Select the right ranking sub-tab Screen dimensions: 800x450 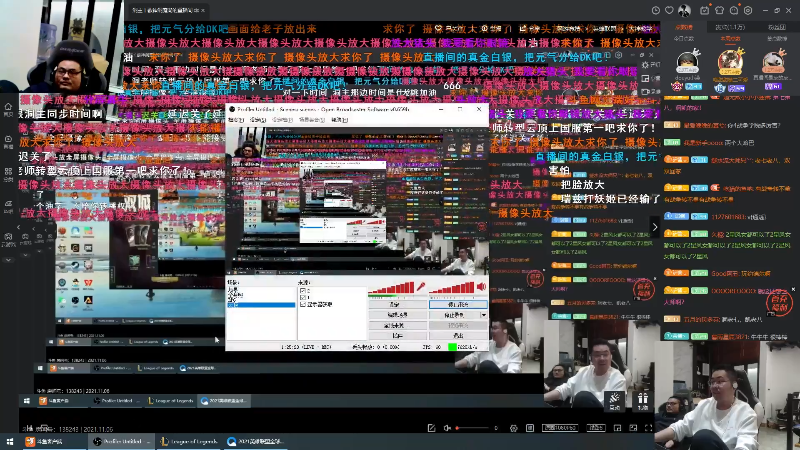click(776, 39)
